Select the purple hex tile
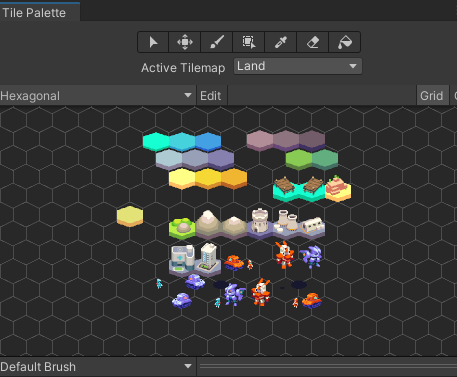 (x=221, y=159)
